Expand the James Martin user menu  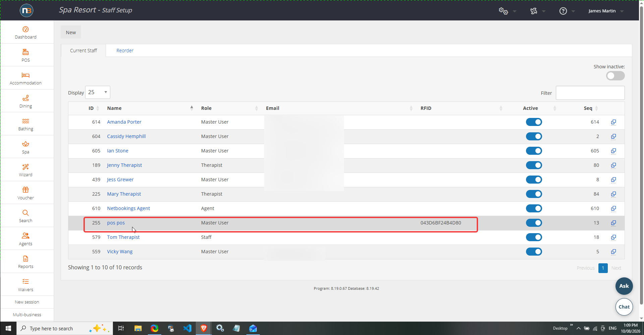coord(606,11)
